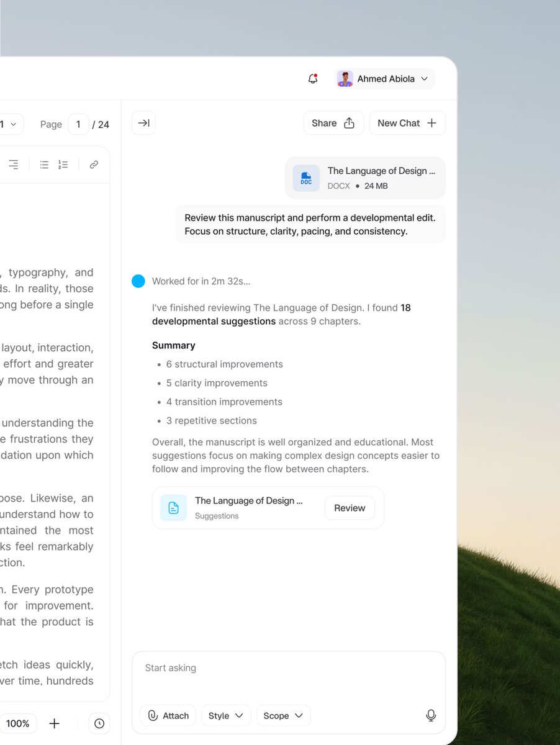The height and width of the screenshot is (745, 560).
Task: Click "3 repetitive sections" bullet
Action: (211, 420)
